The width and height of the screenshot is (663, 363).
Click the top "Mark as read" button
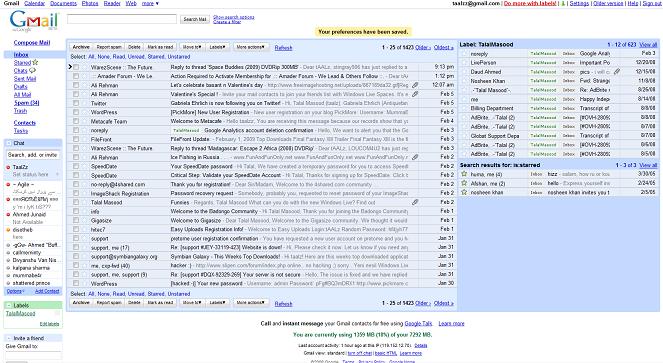pos(160,47)
